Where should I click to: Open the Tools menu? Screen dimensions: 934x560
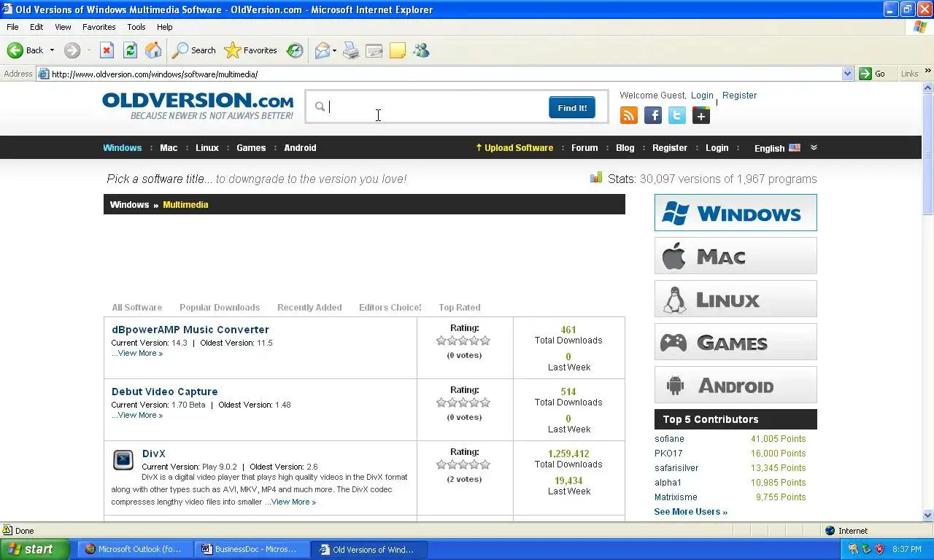pyautogui.click(x=136, y=27)
